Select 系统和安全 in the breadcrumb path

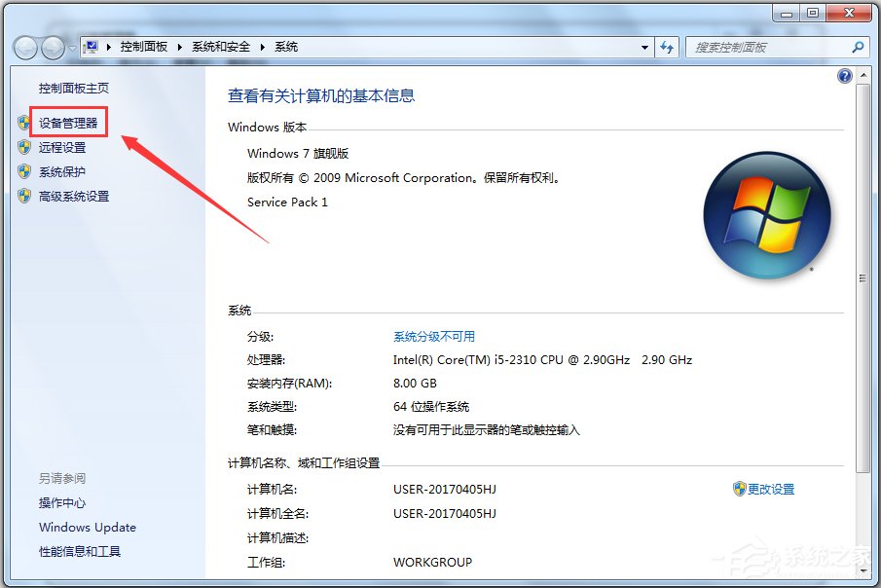[221, 47]
